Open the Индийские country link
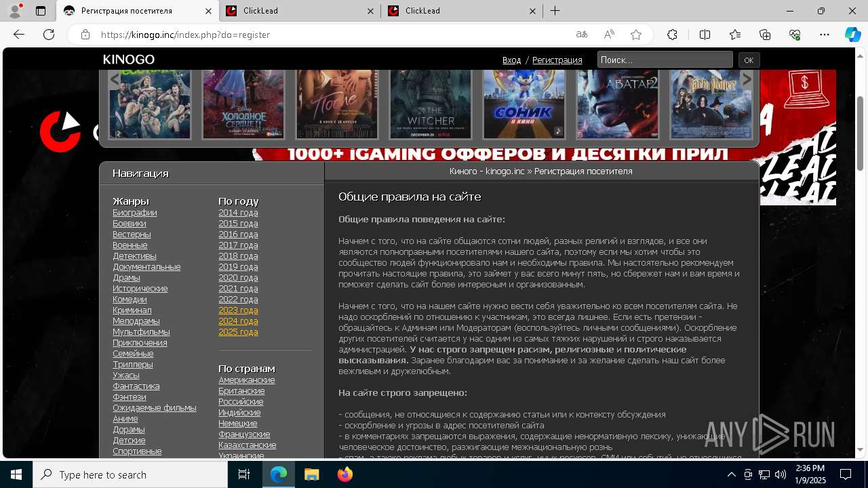The image size is (868, 488). click(x=239, y=413)
